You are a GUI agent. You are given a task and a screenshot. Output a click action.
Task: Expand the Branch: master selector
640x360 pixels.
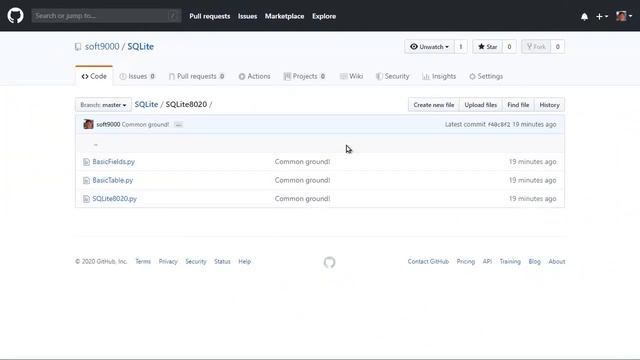(x=103, y=105)
